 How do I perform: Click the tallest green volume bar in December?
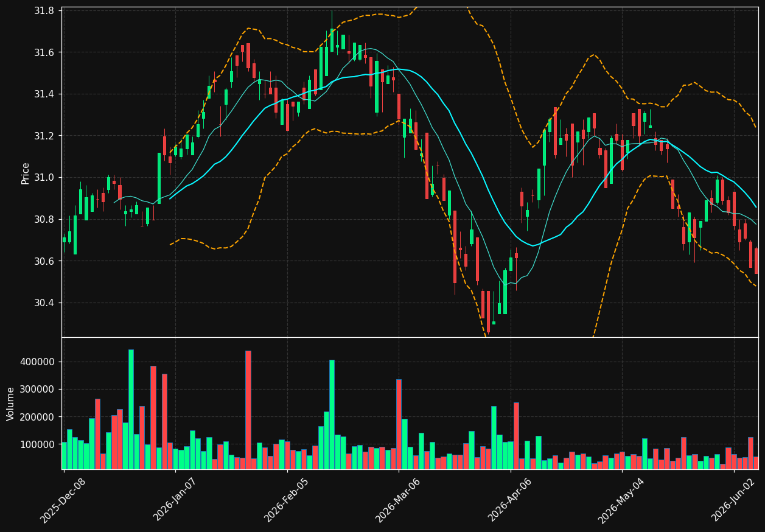point(131,410)
